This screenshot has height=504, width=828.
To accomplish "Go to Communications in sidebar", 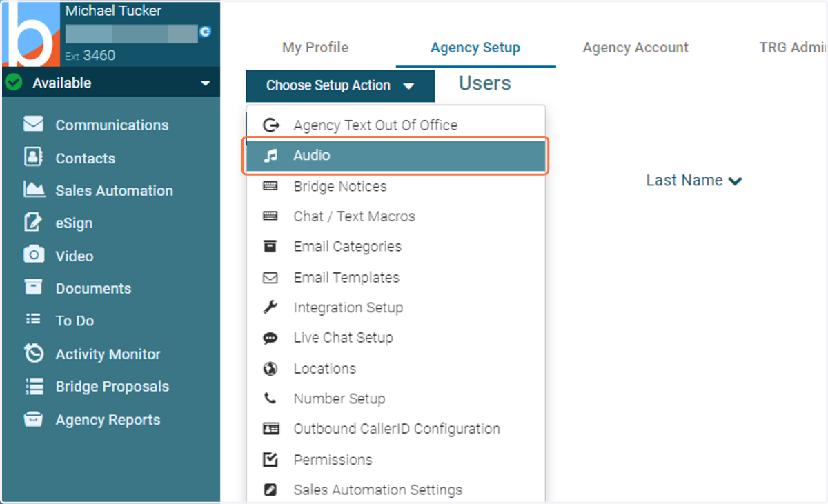I will point(112,125).
